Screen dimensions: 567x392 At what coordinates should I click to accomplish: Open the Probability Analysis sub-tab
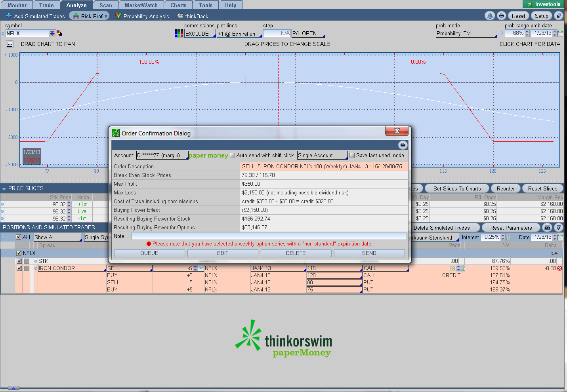click(142, 16)
